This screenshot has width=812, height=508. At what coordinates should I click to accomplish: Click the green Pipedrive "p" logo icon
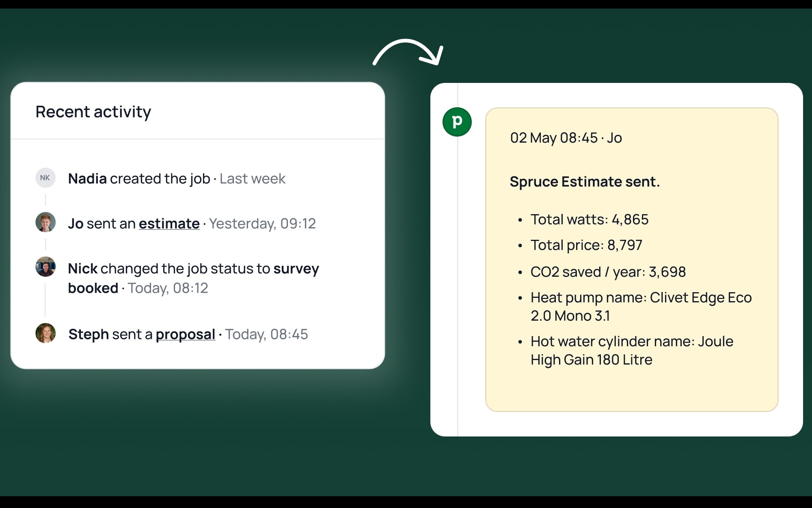pyautogui.click(x=457, y=122)
